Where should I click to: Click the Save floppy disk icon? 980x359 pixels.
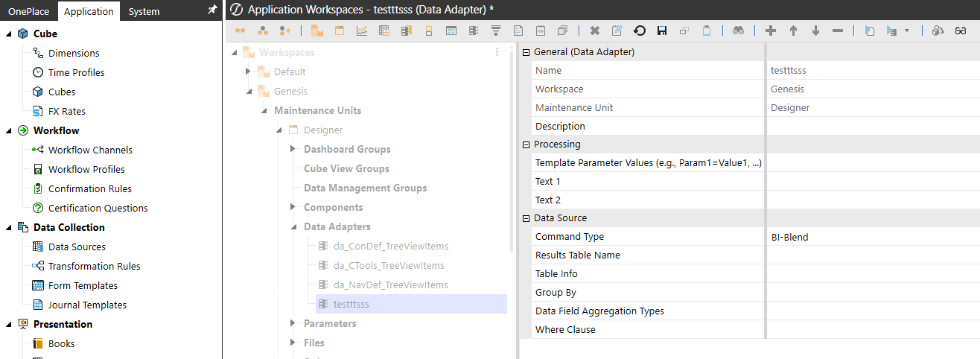(661, 31)
